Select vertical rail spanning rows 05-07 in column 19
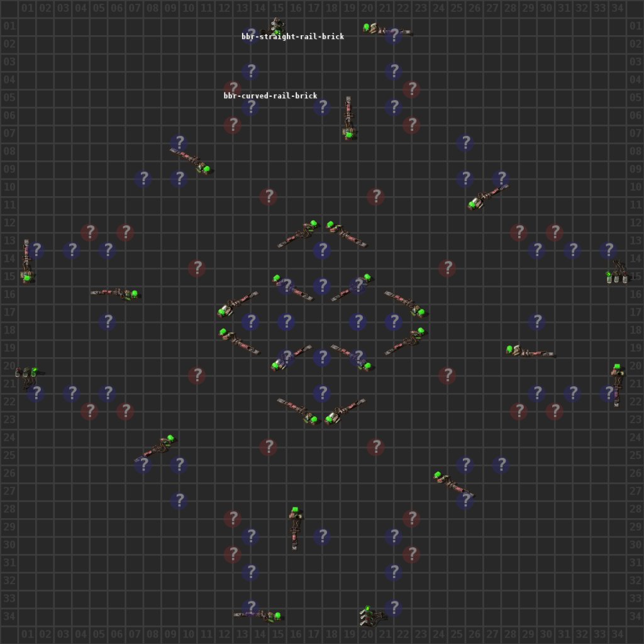Viewport: 644px width, 644px height. pos(349,118)
